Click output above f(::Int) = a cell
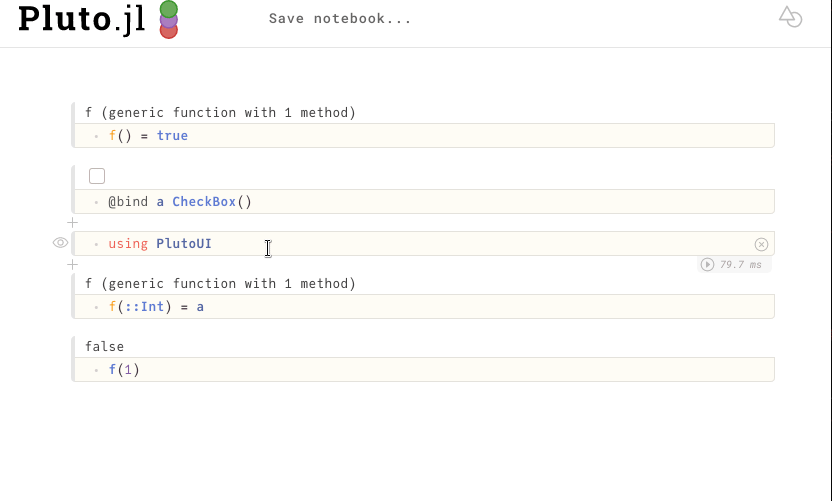This screenshot has height=501, width=832. [x=220, y=283]
